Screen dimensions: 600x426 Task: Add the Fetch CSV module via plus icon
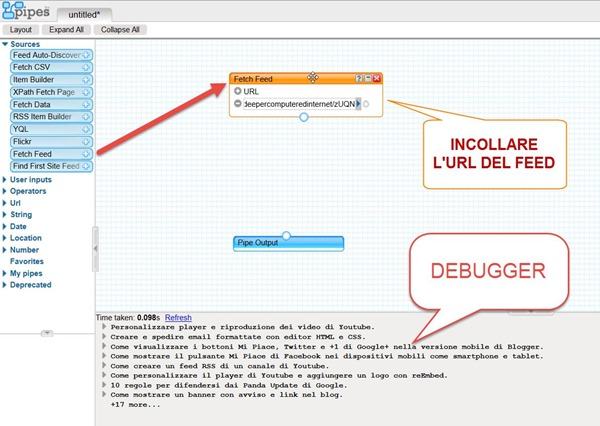point(86,67)
